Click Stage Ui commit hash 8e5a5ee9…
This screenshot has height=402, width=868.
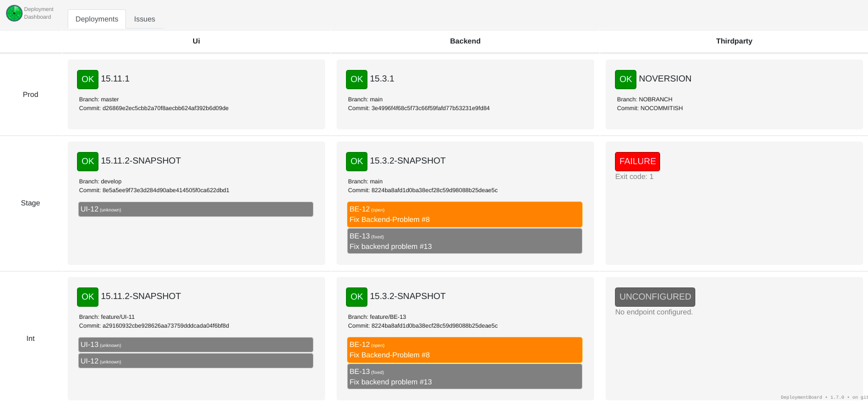(166, 191)
